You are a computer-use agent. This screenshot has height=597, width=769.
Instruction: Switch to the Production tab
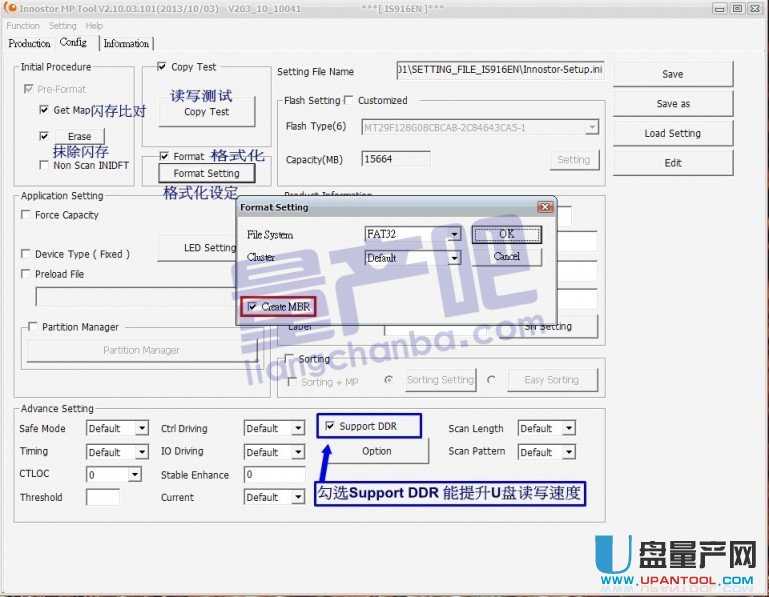(x=29, y=44)
